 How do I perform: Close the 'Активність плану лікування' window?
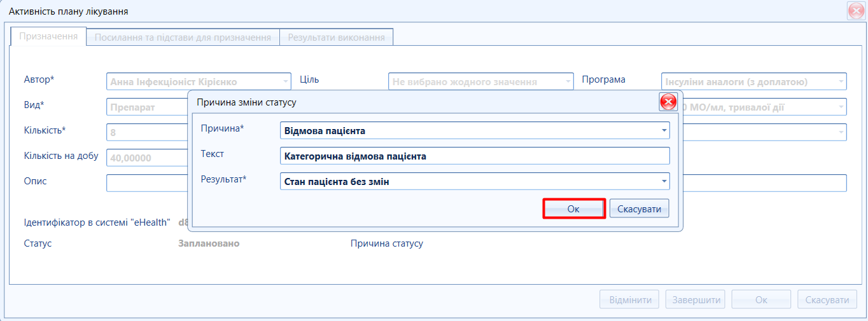click(x=857, y=11)
